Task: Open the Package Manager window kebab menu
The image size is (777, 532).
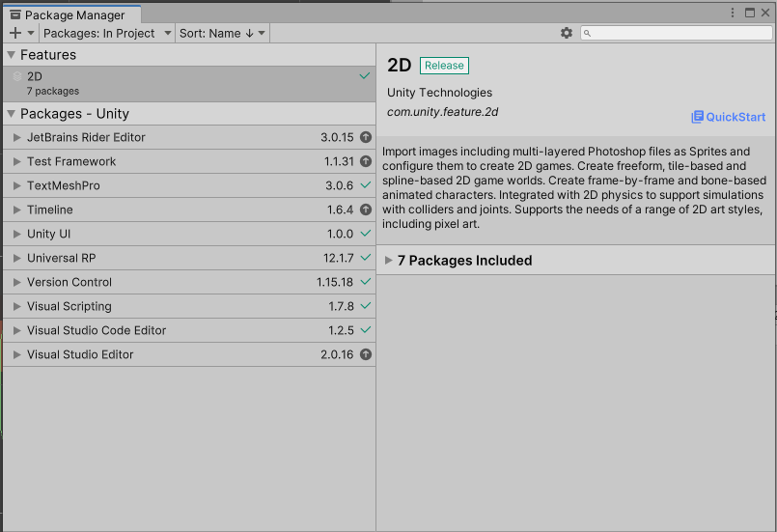Action: point(733,13)
